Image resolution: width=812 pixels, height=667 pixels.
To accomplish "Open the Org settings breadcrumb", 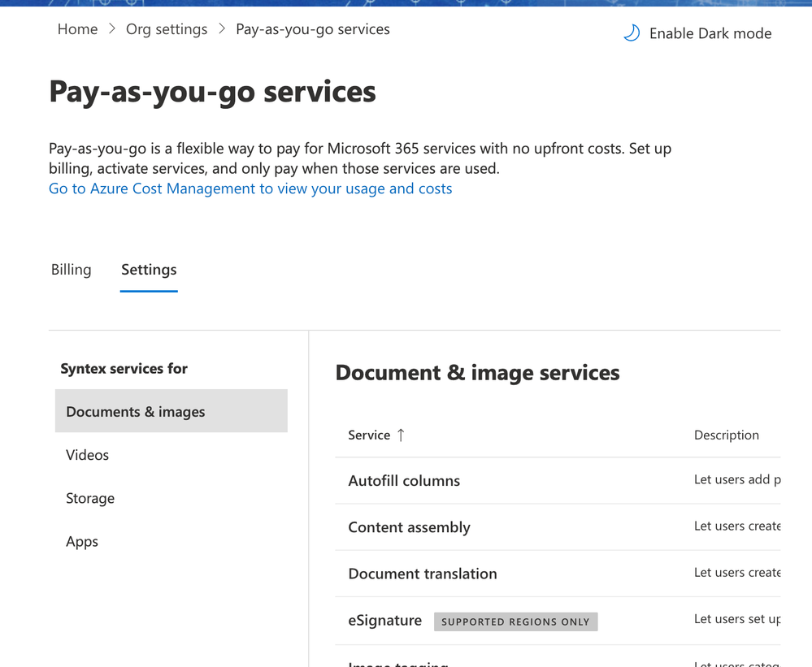I will (x=167, y=29).
